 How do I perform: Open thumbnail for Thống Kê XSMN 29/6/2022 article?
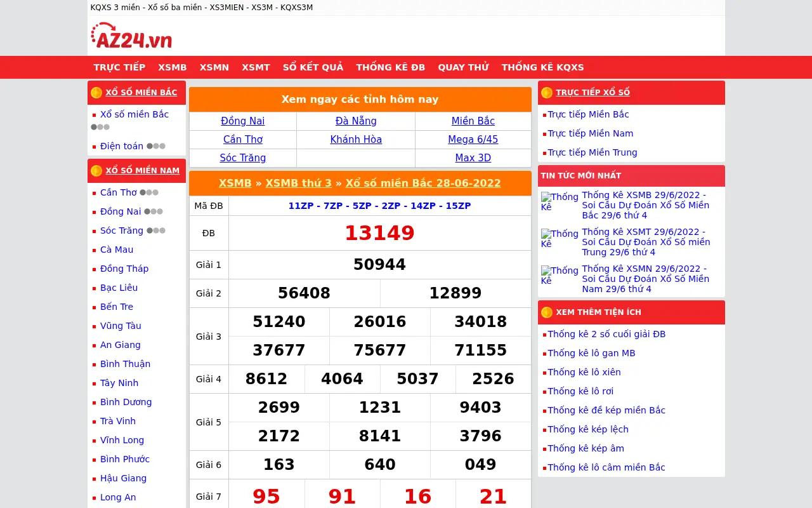tap(560, 276)
